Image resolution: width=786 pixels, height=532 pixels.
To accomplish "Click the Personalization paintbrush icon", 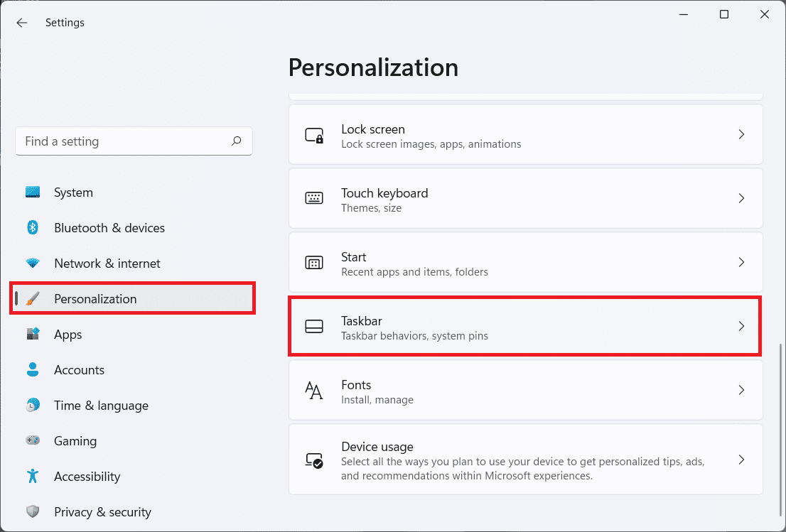I will click(33, 298).
